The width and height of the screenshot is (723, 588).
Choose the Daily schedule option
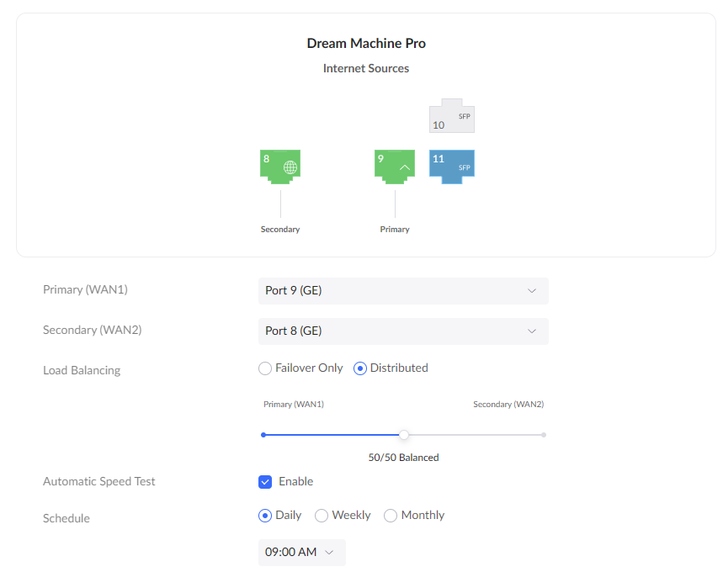tap(265, 516)
